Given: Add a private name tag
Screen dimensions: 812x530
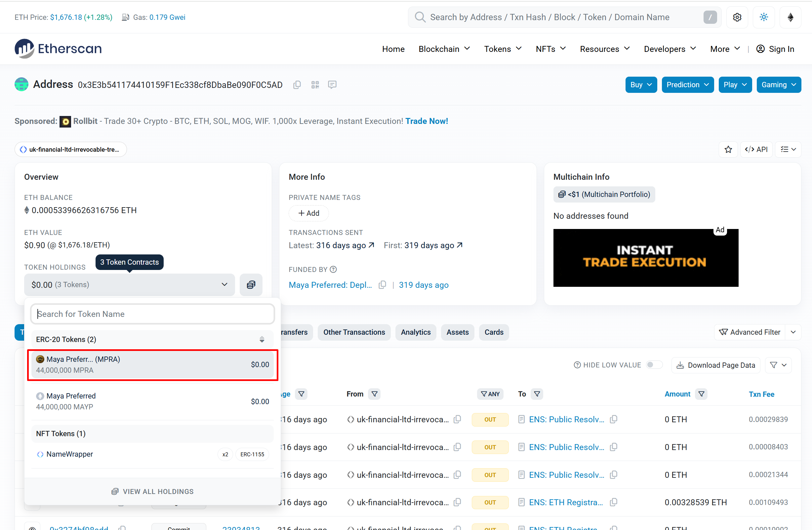Looking at the screenshot, I should coord(308,213).
